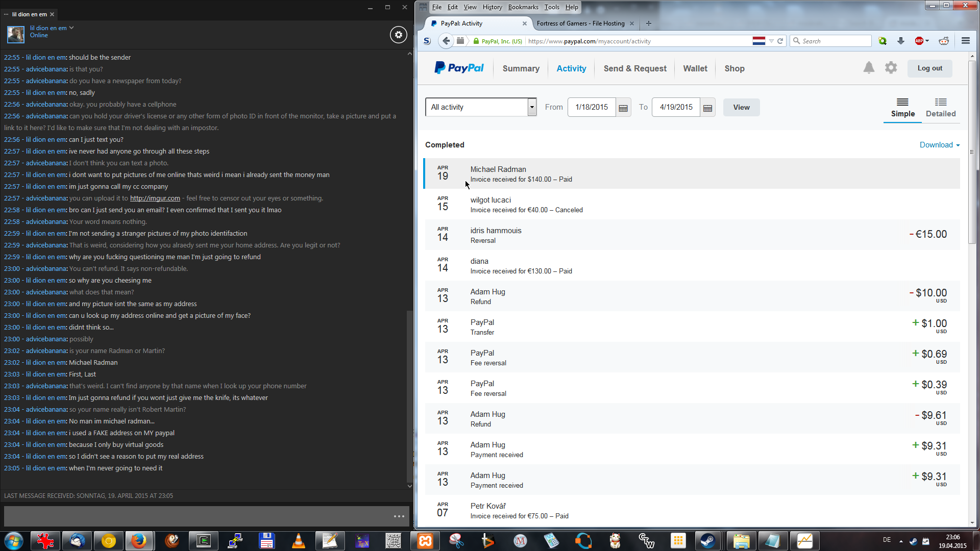The height and width of the screenshot is (551, 980).
Task: Open PayPal settings gear
Action: click(891, 68)
